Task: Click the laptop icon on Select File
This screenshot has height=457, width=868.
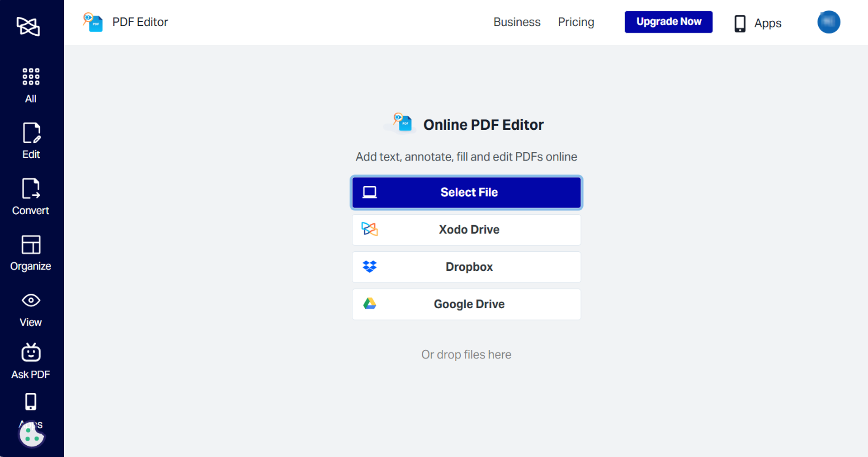Action: click(x=369, y=192)
